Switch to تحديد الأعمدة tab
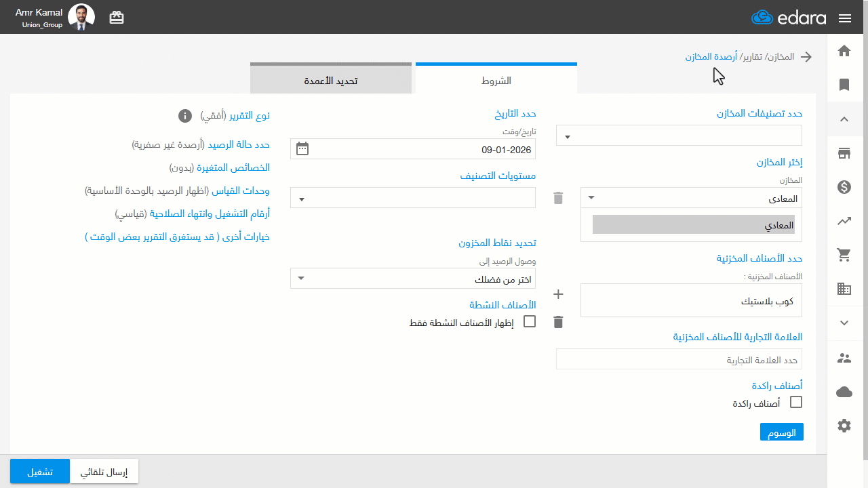This screenshot has width=868, height=488. coord(331,79)
